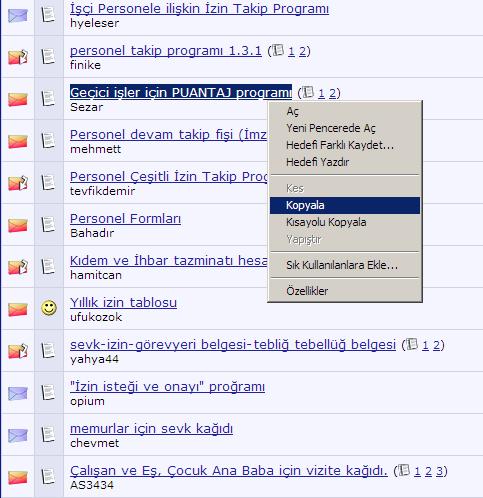Click the orange envelope icon next to finike's thread

[18, 57]
